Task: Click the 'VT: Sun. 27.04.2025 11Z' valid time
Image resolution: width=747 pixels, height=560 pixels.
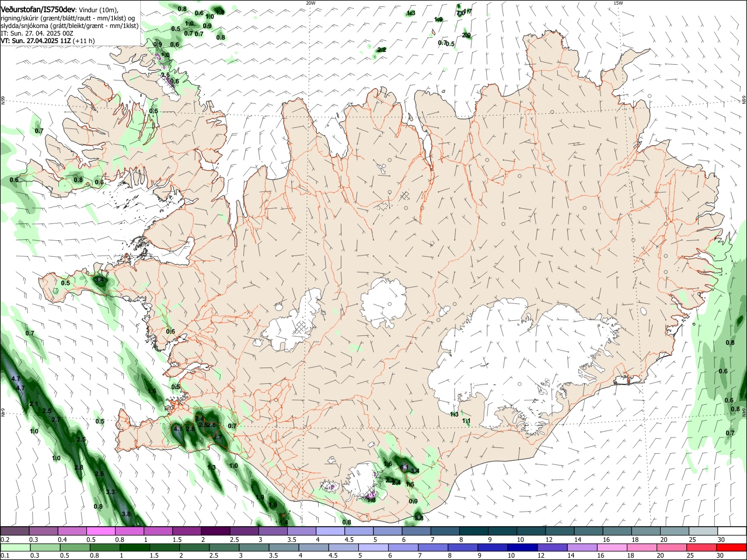Action: click(x=36, y=41)
